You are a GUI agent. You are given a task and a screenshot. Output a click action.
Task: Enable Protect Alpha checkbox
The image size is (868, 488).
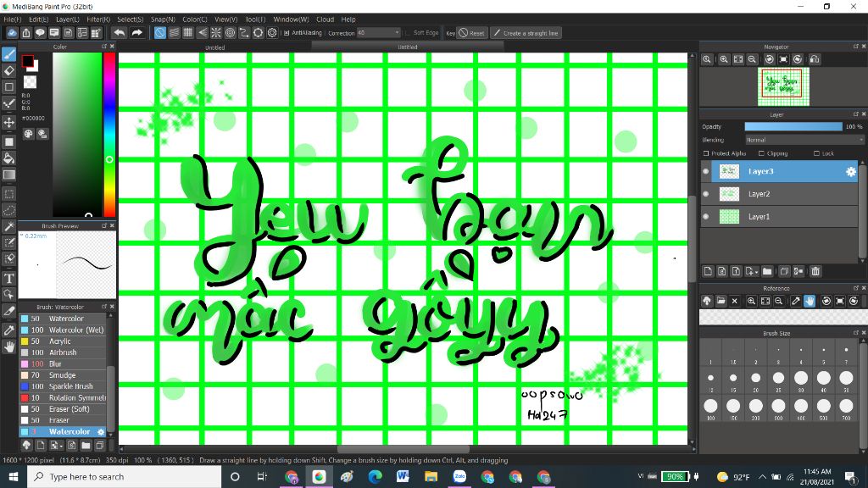tap(706, 153)
